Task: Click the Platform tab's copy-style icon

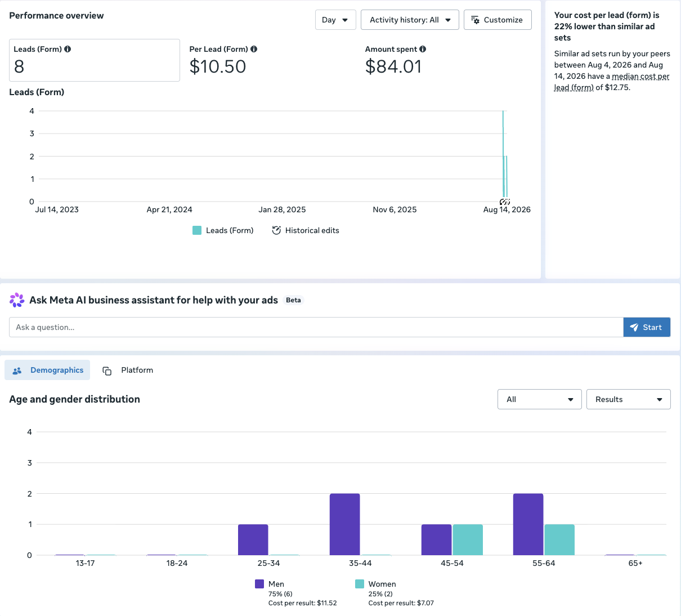Action: [107, 371]
